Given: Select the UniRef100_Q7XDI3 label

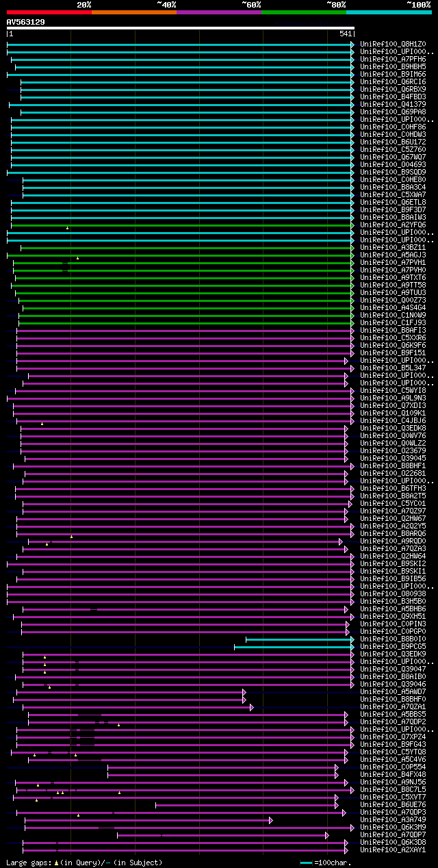Looking at the screenshot, I should coord(393,406).
